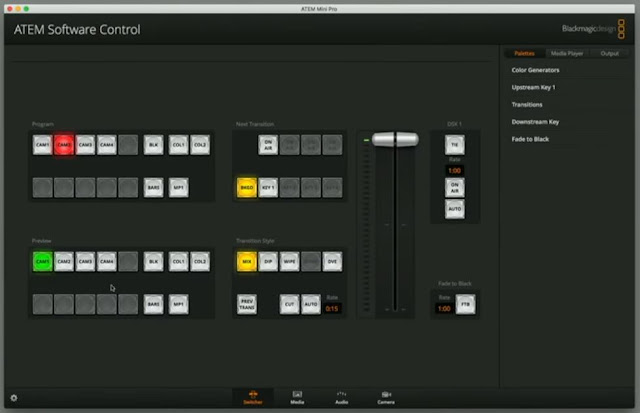Click the Fade to Black Rate field
Screen dimensions: 640x413
(x=444, y=309)
